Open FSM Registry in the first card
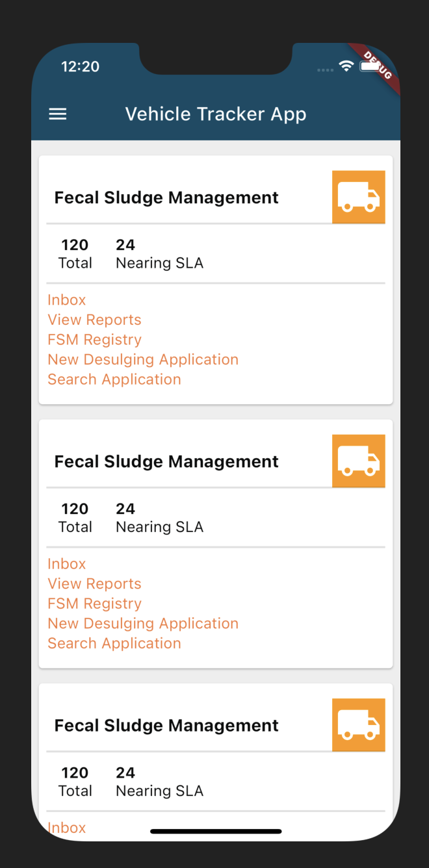Viewport: 429px width, 868px height. (94, 340)
